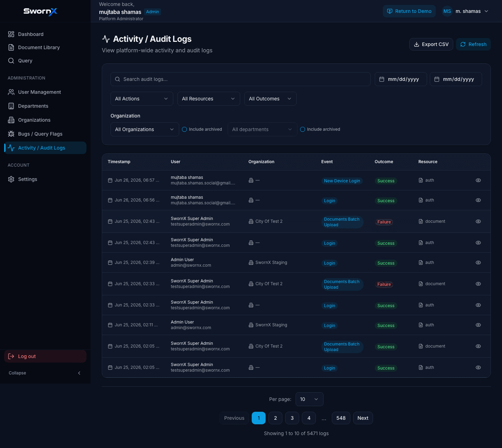Go to Next page
This screenshot has height=448, width=502.
pyautogui.click(x=363, y=418)
